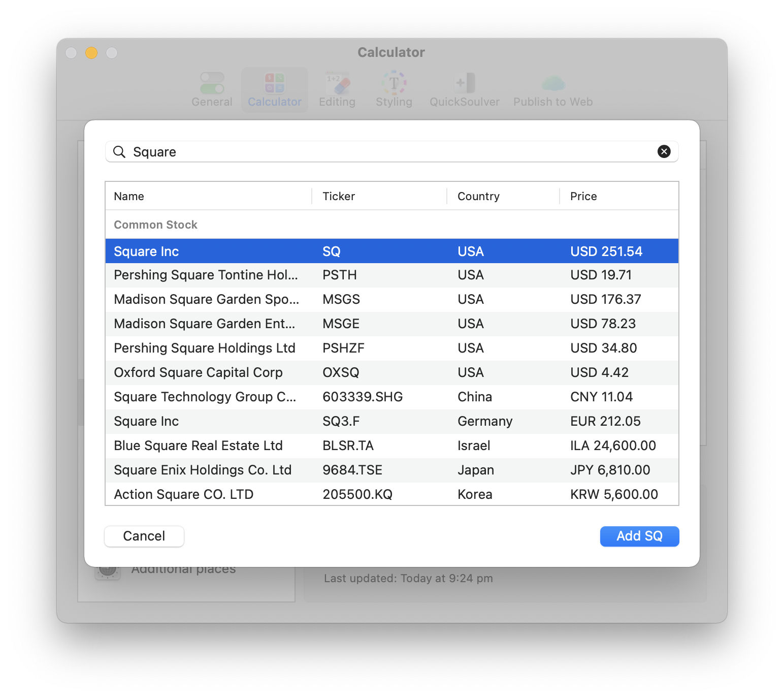Viewport: 784px width, 698px height.
Task: Select Madison Square Garden Spo… row
Action: point(391,299)
